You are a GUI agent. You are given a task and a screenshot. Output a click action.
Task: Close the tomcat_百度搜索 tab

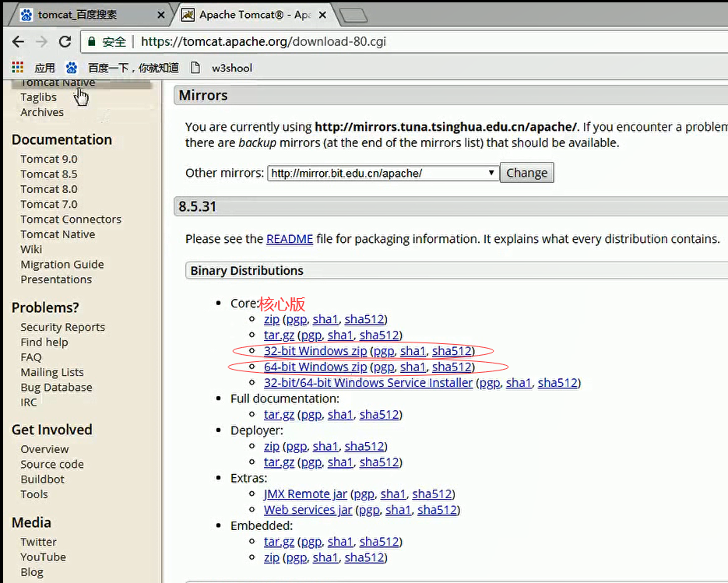tap(161, 15)
